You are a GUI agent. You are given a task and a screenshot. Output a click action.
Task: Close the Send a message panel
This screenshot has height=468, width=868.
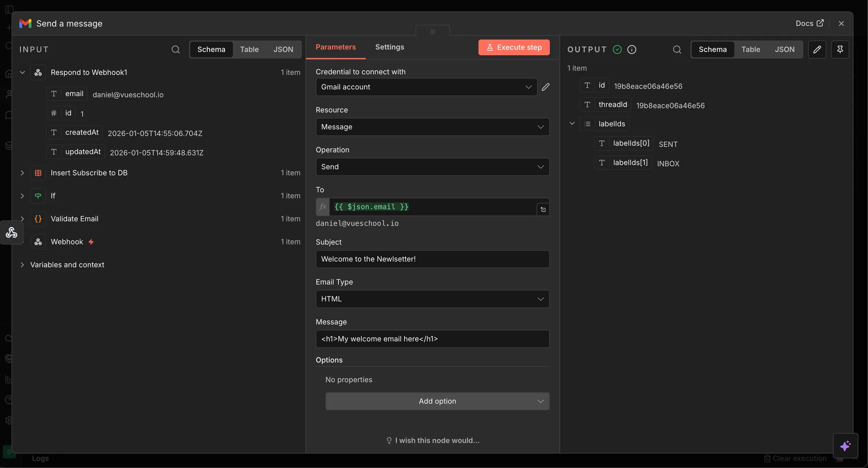pyautogui.click(x=841, y=24)
